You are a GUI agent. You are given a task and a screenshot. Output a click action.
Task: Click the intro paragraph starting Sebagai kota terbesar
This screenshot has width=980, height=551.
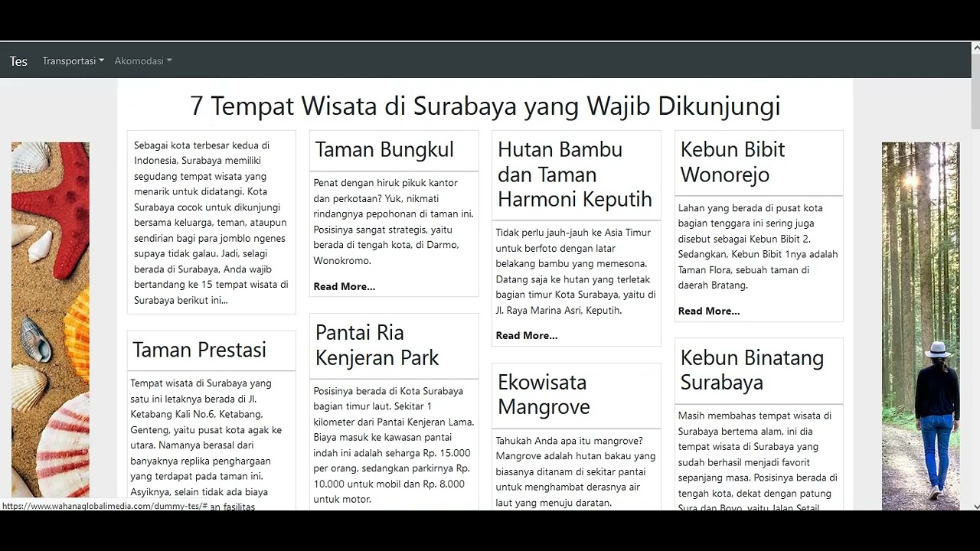pyautogui.click(x=211, y=223)
